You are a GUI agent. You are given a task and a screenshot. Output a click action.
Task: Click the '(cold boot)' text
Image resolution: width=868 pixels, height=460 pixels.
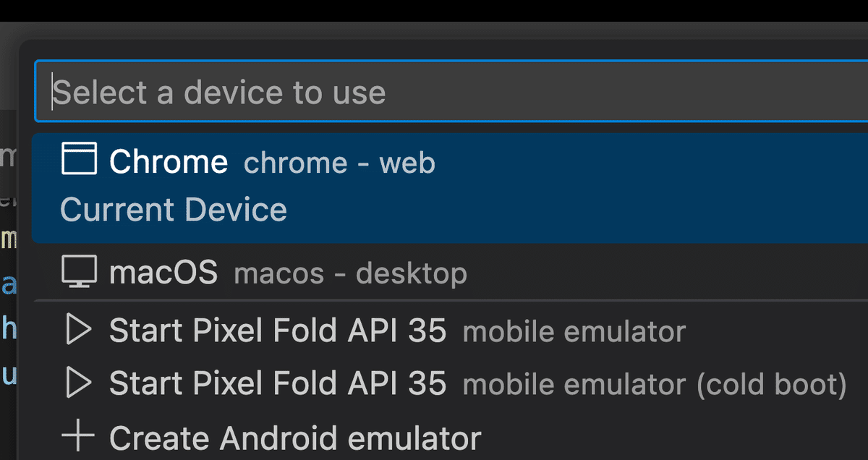[x=772, y=384]
